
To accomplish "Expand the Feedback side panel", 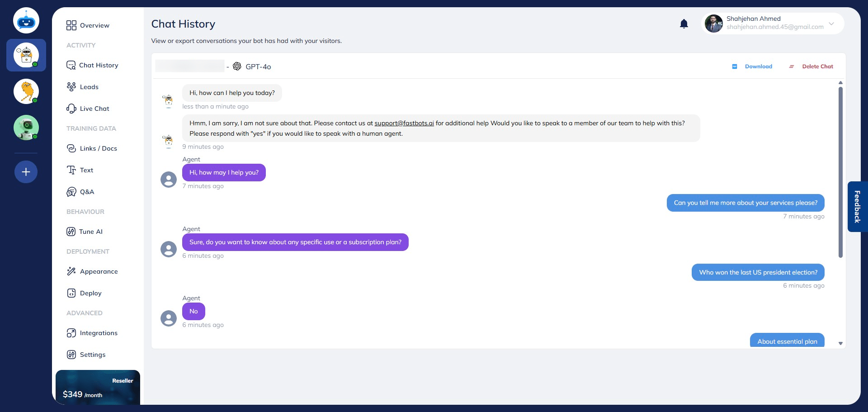I will 857,207.
